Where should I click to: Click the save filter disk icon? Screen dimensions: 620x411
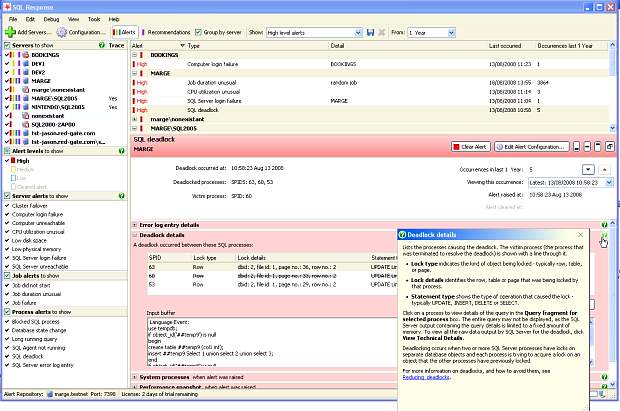tap(370, 32)
